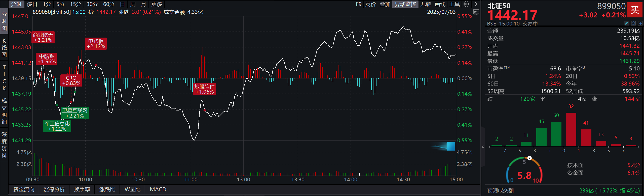The height and width of the screenshot is (196, 644).
Task: Open 深度资料 sidebar view
Action: [4, 145]
